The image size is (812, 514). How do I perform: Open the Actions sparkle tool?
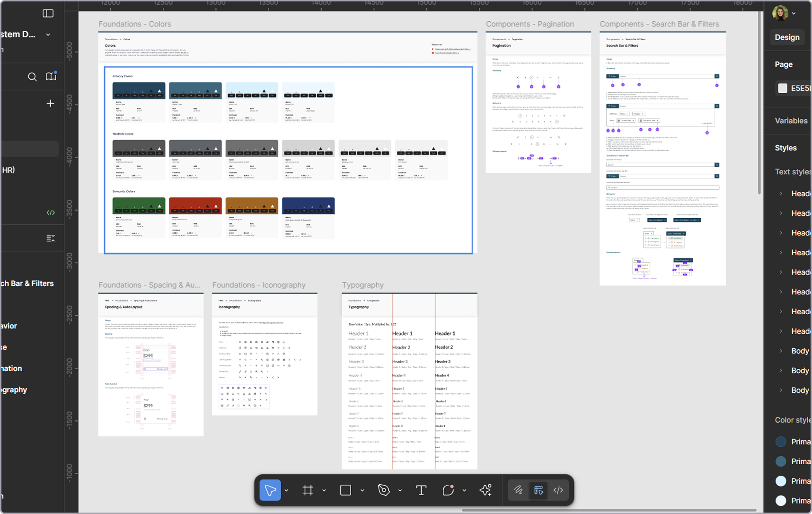pos(485,490)
